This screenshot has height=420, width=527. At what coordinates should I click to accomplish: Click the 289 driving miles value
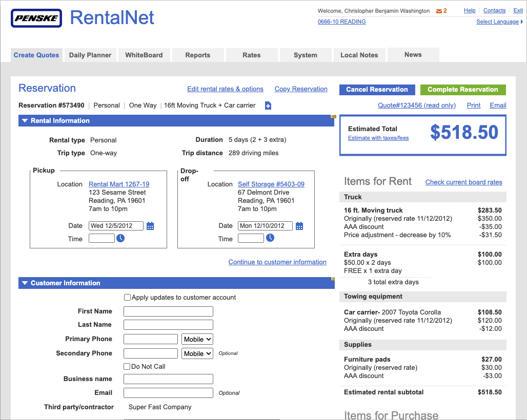pos(253,153)
